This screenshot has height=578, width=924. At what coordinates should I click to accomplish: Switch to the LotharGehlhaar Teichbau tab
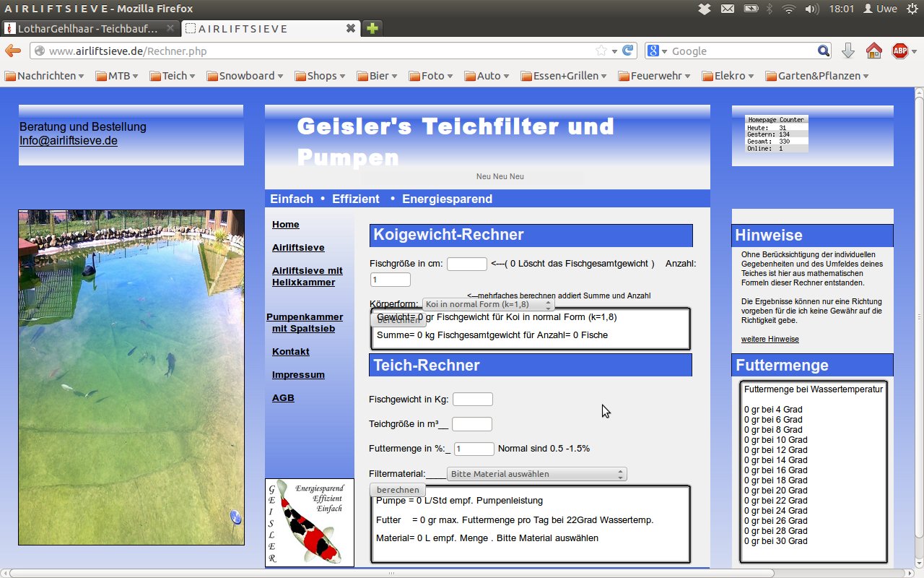[88, 28]
